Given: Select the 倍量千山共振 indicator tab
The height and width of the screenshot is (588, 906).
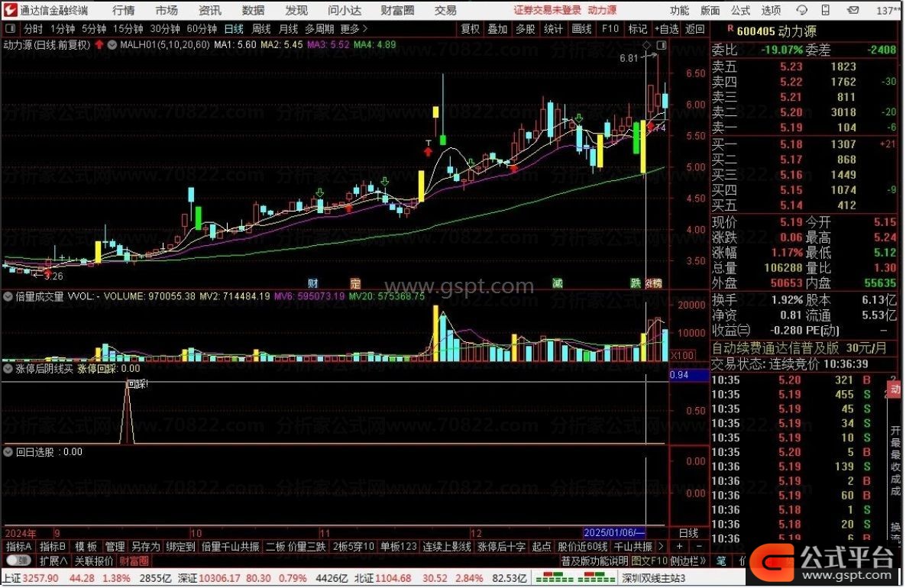Looking at the screenshot, I should pyautogui.click(x=231, y=547).
